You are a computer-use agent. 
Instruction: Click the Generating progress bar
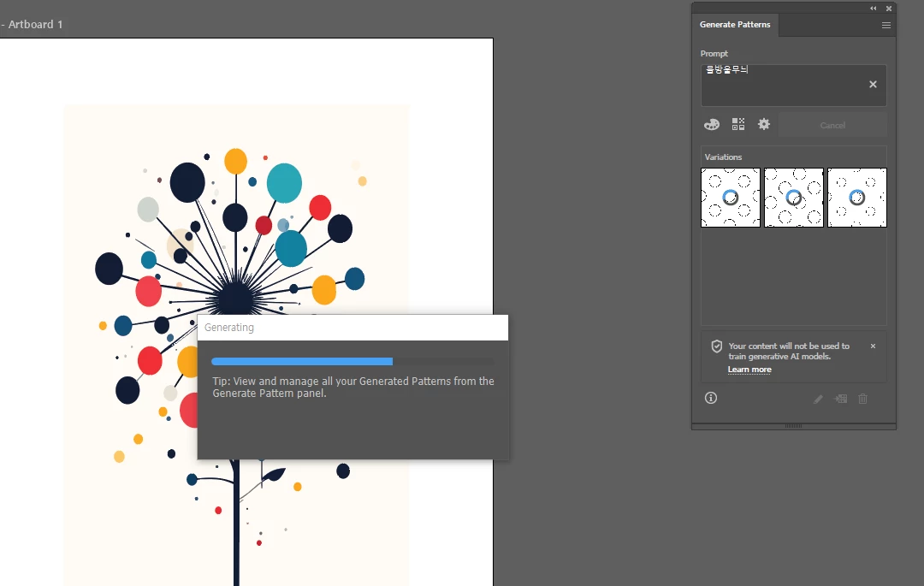[x=352, y=362]
